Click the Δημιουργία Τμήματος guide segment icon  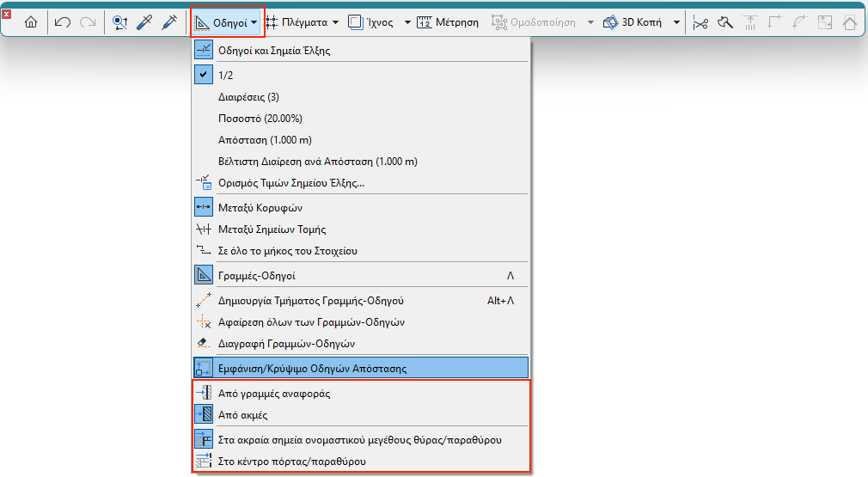[x=203, y=301]
